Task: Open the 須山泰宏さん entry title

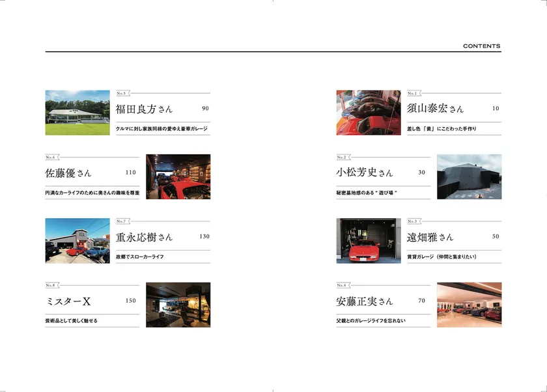Action: [435, 109]
